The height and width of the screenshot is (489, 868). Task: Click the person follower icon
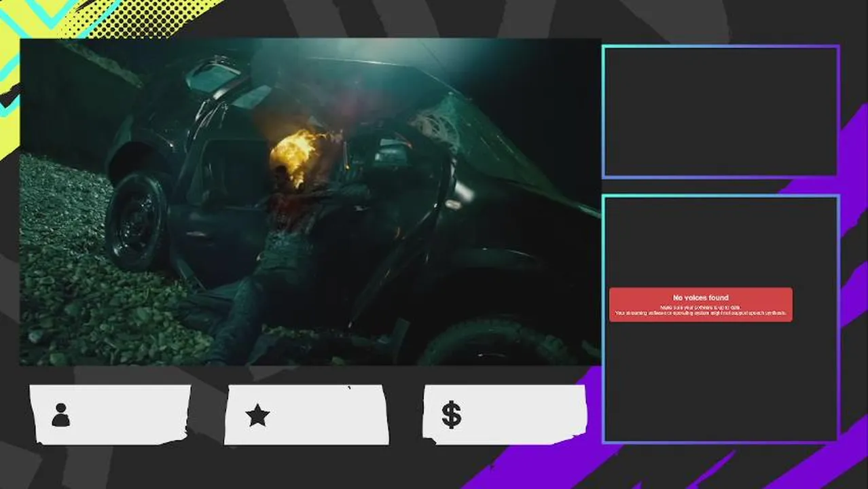(x=60, y=415)
